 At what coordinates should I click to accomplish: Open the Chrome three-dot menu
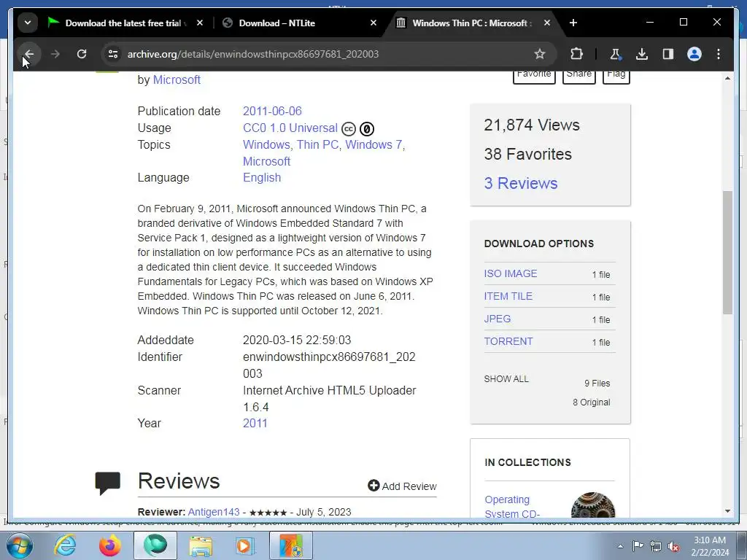click(719, 54)
